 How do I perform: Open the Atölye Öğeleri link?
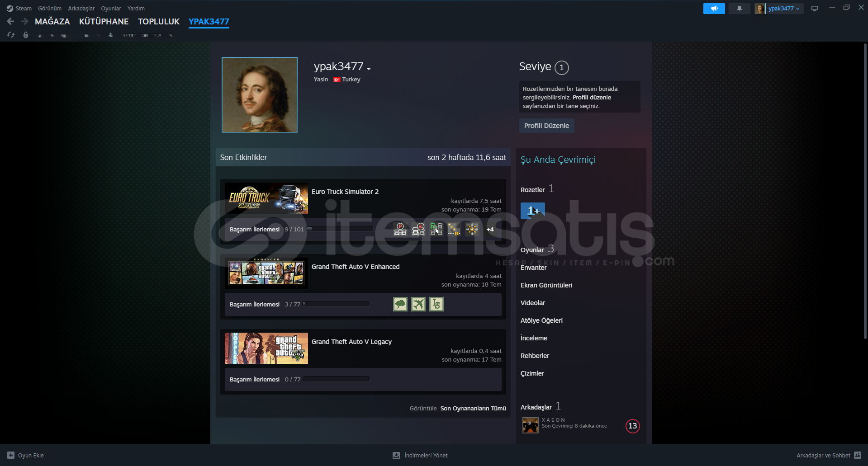point(542,320)
